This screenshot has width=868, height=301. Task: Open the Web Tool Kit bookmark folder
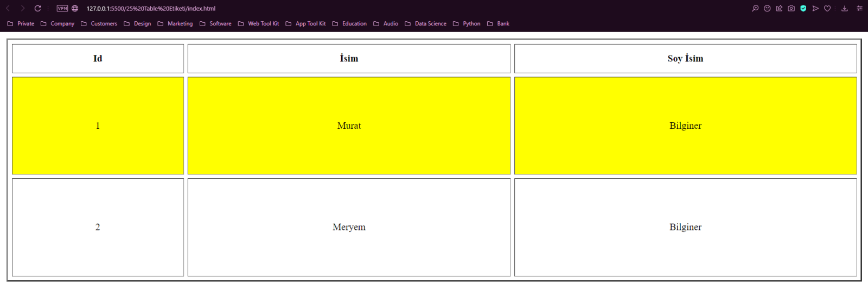(x=258, y=24)
